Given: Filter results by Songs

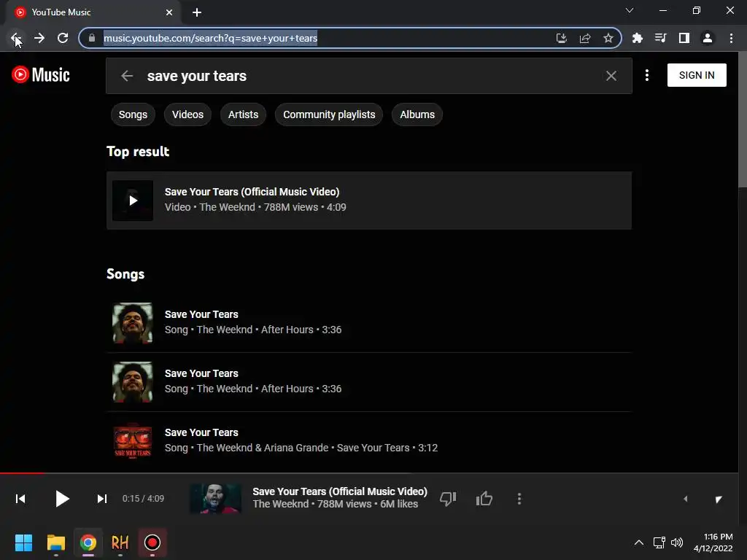Looking at the screenshot, I should click(x=133, y=114).
